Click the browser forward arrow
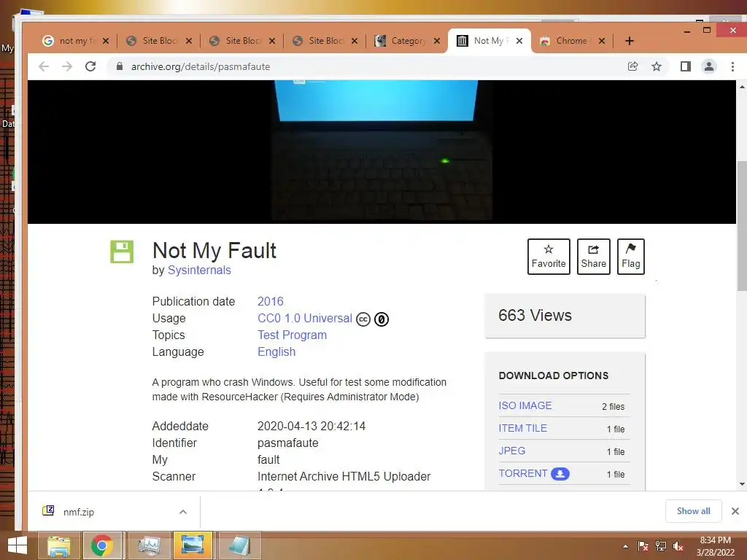 (67, 66)
